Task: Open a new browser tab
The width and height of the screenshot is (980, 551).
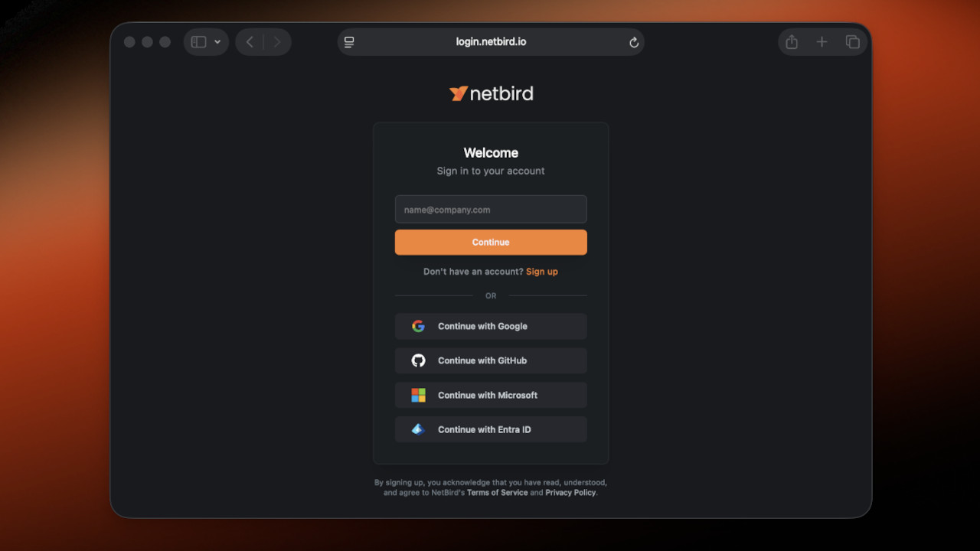Action: pyautogui.click(x=822, y=42)
